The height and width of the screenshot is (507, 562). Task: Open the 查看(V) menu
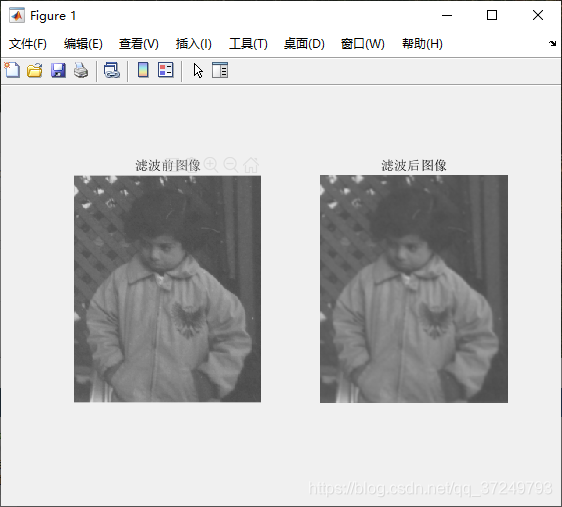pos(139,44)
